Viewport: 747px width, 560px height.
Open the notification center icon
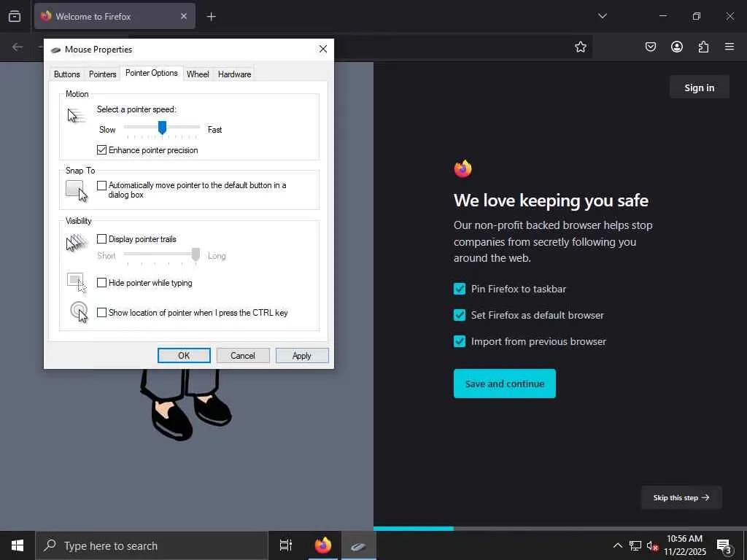pyautogui.click(x=724, y=546)
